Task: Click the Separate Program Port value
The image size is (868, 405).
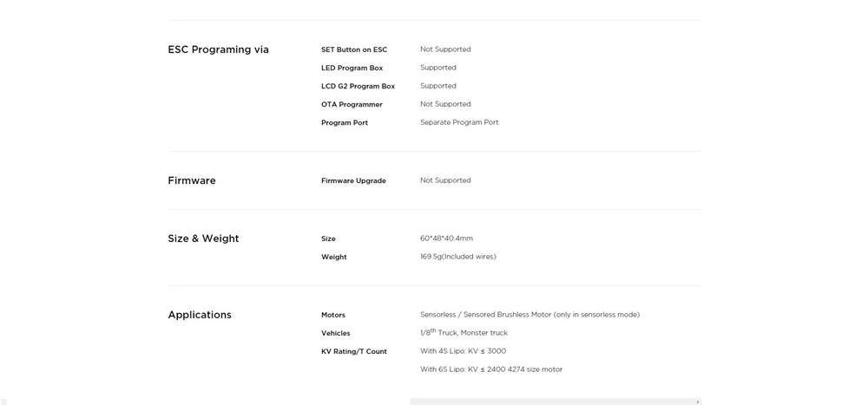Action: tap(459, 122)
